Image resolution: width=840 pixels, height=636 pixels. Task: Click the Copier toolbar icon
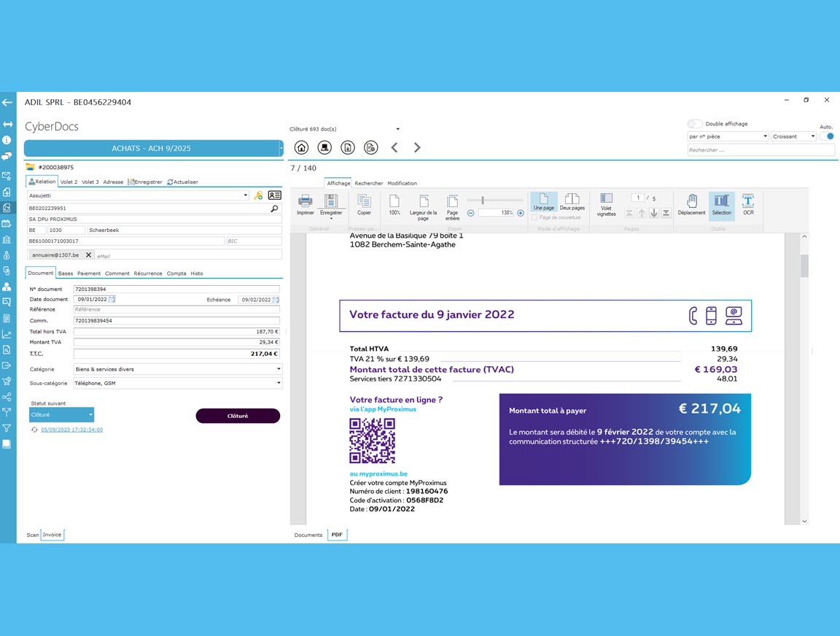tap(365, 205)
